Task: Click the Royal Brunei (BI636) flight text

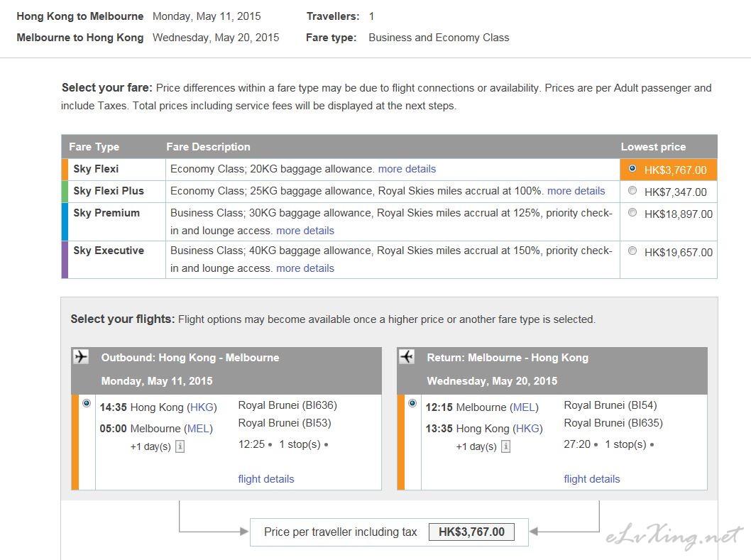Action: pyautogui.click(x=287, y=405)
